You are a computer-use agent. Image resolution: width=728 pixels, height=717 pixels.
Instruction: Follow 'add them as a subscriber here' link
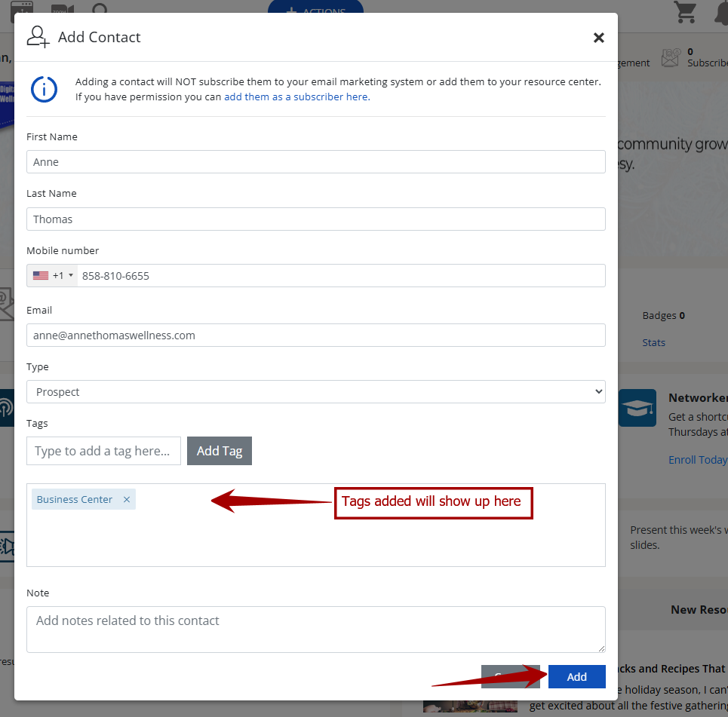[x=296, y=97]
